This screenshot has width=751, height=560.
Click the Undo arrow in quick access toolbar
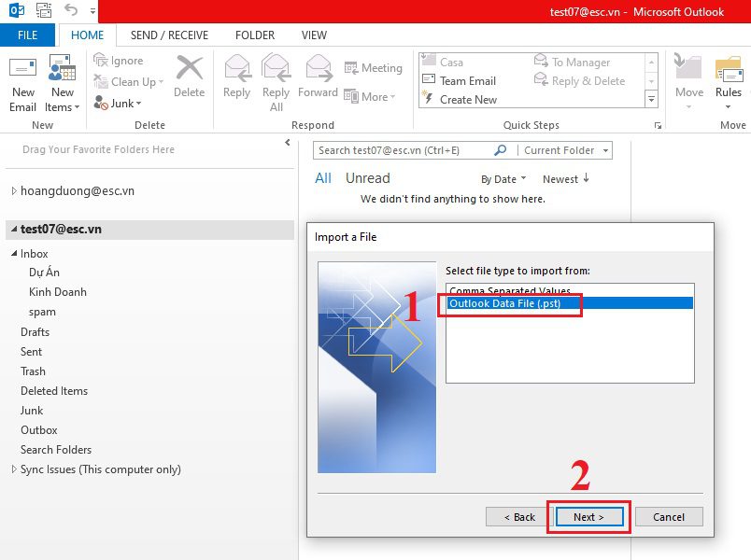click(71, 9)
